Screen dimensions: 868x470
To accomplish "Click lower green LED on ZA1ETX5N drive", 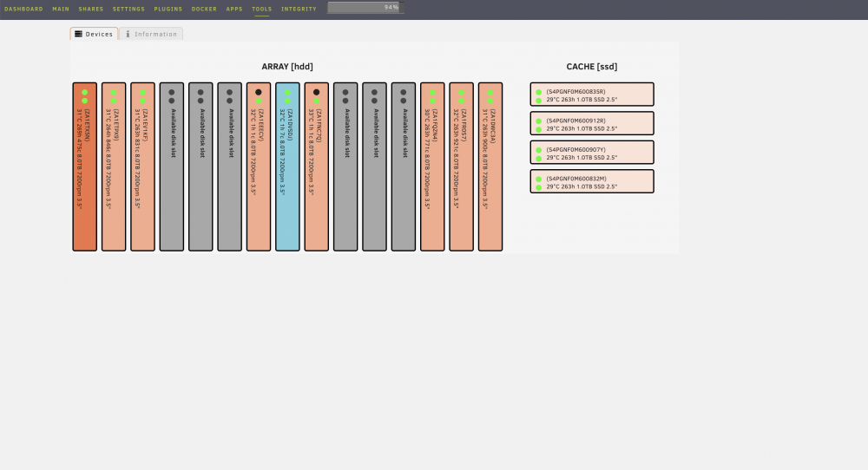I will coord(85,101).
